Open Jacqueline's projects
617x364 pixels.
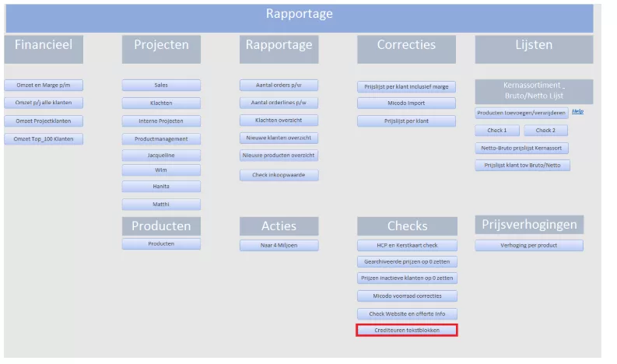click(161, 156)
